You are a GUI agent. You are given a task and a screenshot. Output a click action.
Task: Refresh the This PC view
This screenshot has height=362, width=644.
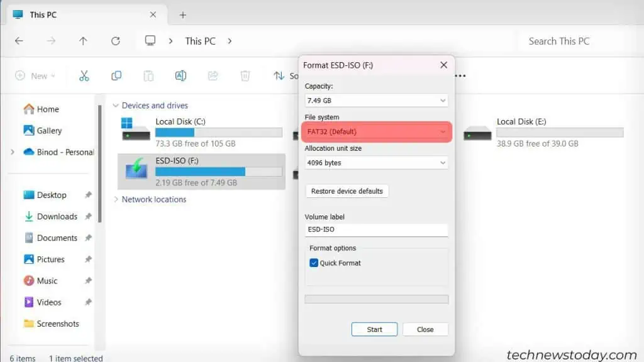coord(116,41)
